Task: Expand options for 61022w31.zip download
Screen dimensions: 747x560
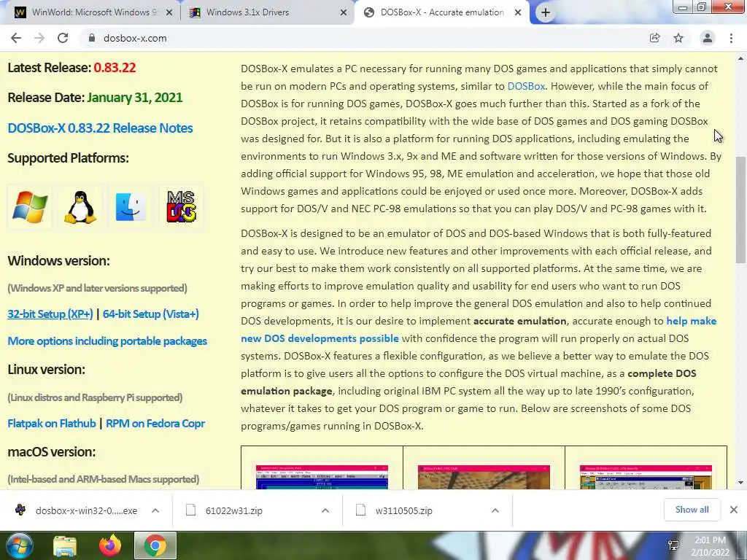Action: [325, 510]
